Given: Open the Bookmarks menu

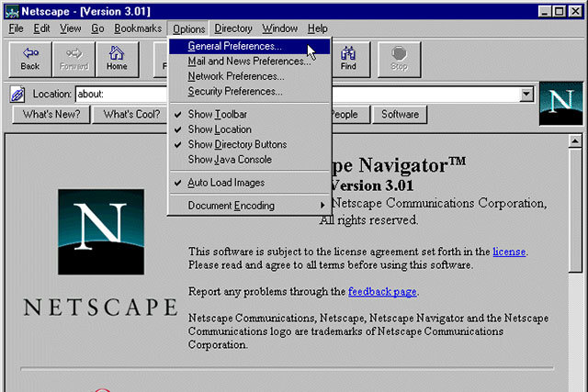Looking at the screenshot, I should coord(138,28).
